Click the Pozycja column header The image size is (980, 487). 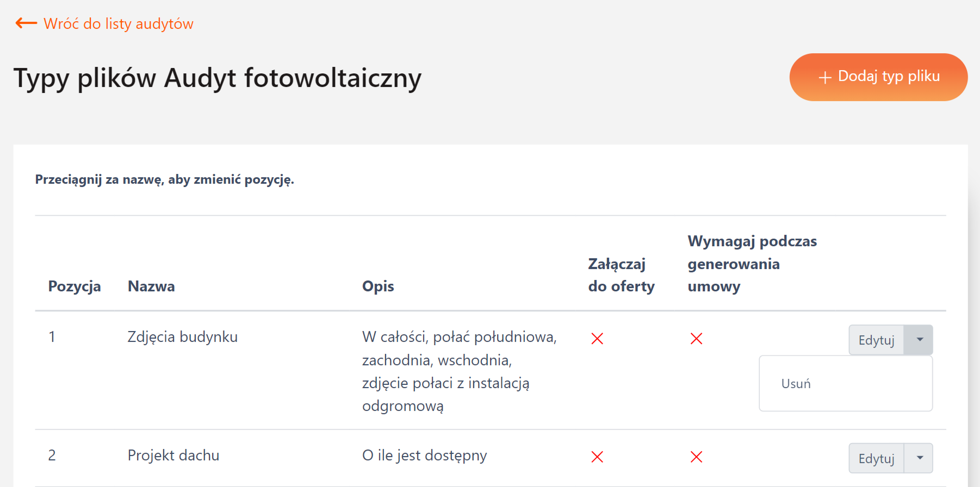(75, 286)
